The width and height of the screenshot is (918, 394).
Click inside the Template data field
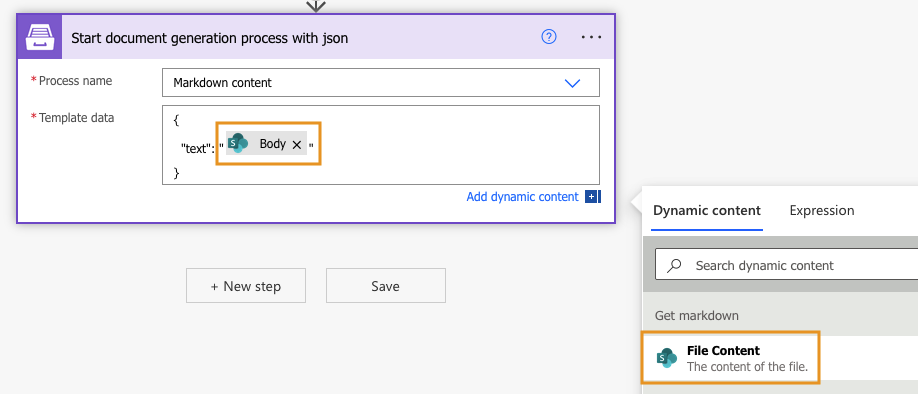(x=381, y=145)
